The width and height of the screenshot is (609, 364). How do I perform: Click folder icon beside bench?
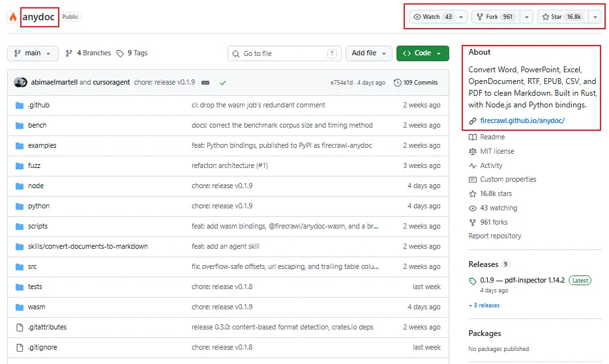click(20, 125)
